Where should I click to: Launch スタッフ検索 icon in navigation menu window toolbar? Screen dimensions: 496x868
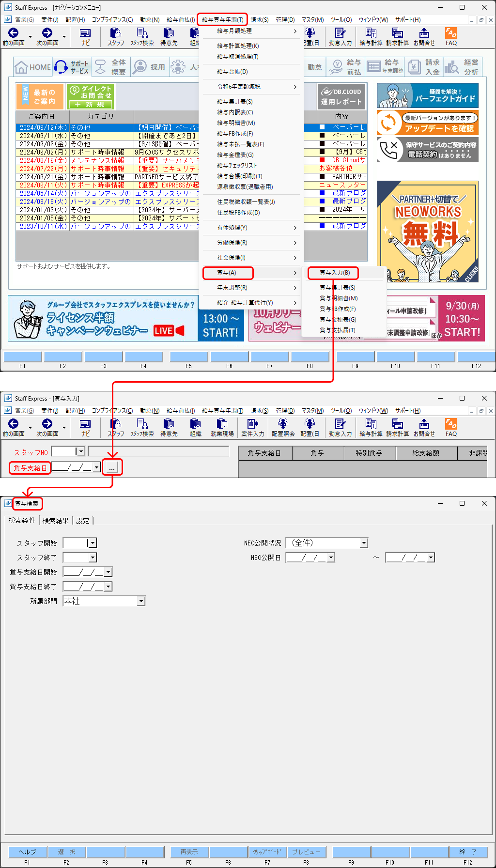click(x=142, y=36)
